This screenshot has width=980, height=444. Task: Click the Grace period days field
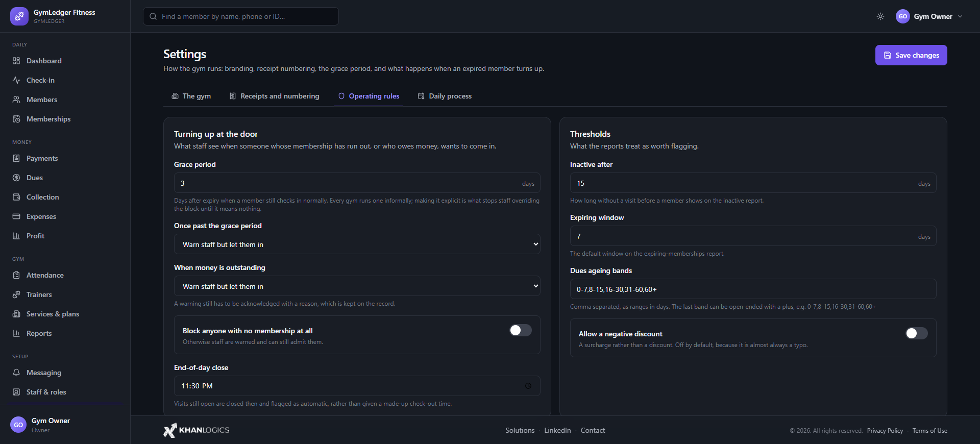(x=357, y=183)
